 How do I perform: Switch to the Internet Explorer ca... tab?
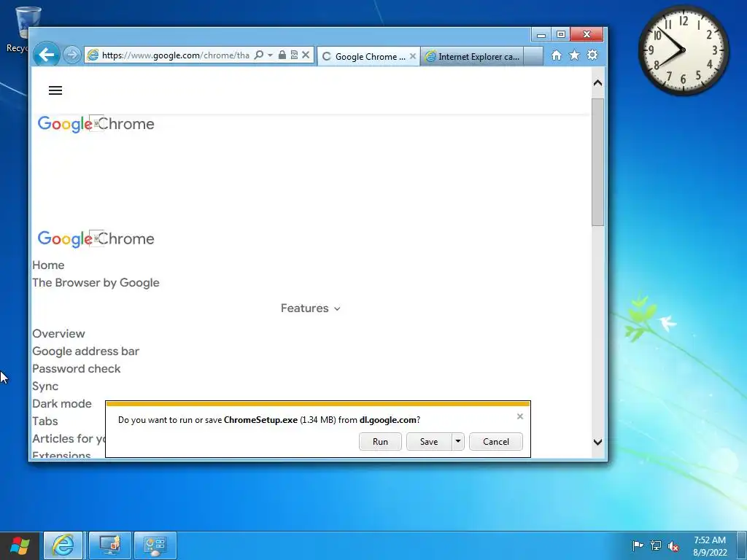click(472, 56)
